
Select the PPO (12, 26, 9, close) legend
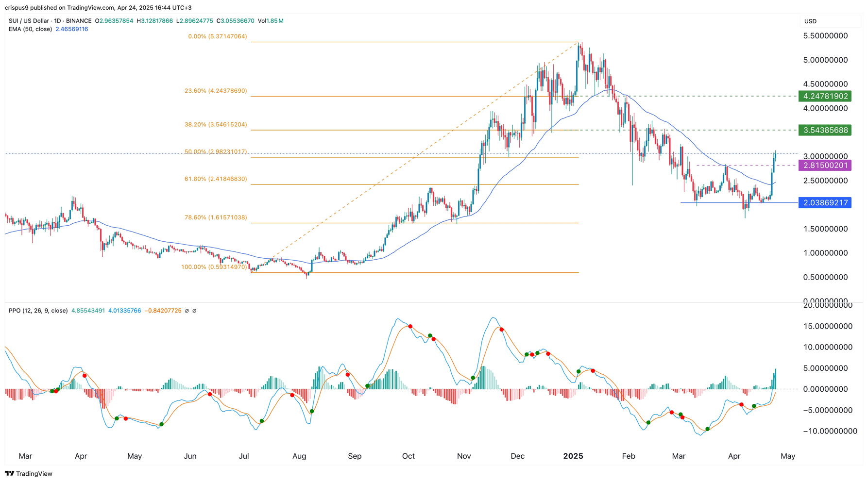[x=38, y=311]
